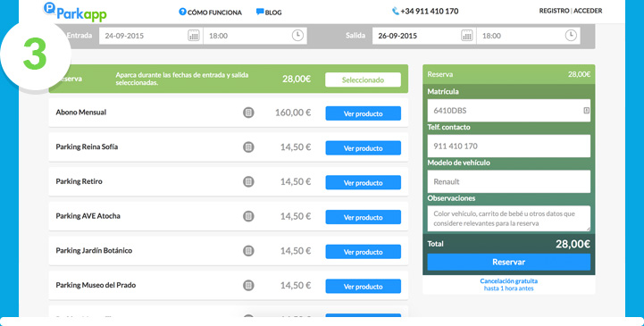Click the phone handset icon in header
This screenshot has width=644, height=326.
396,11
